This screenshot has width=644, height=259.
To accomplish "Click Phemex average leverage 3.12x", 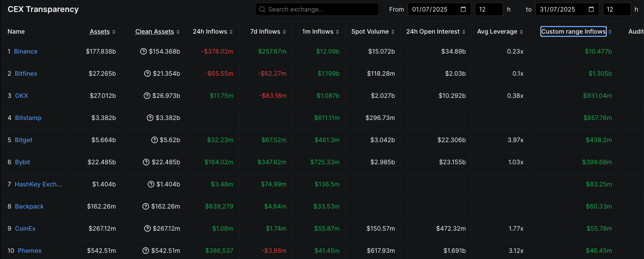I will click(516, 251).
